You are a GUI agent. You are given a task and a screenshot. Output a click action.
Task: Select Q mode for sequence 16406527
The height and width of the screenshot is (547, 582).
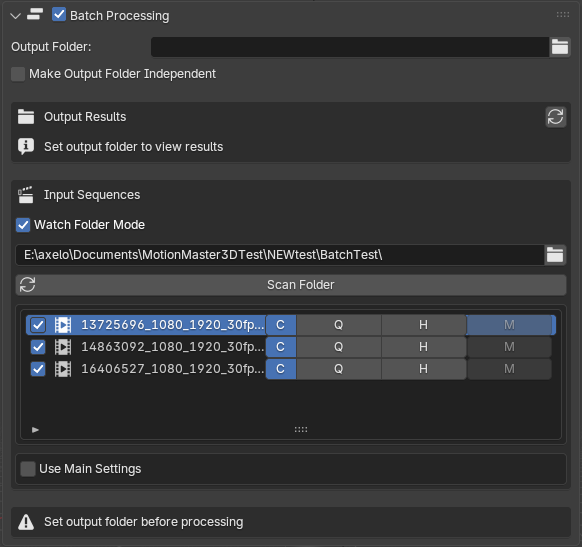339,369
